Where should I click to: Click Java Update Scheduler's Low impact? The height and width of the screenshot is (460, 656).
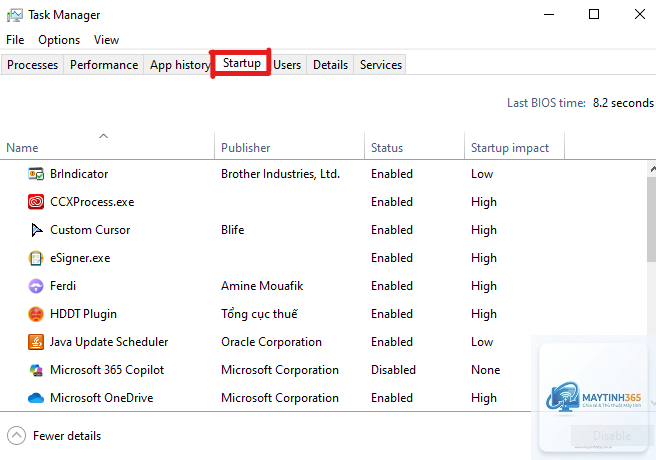[482, 342]
